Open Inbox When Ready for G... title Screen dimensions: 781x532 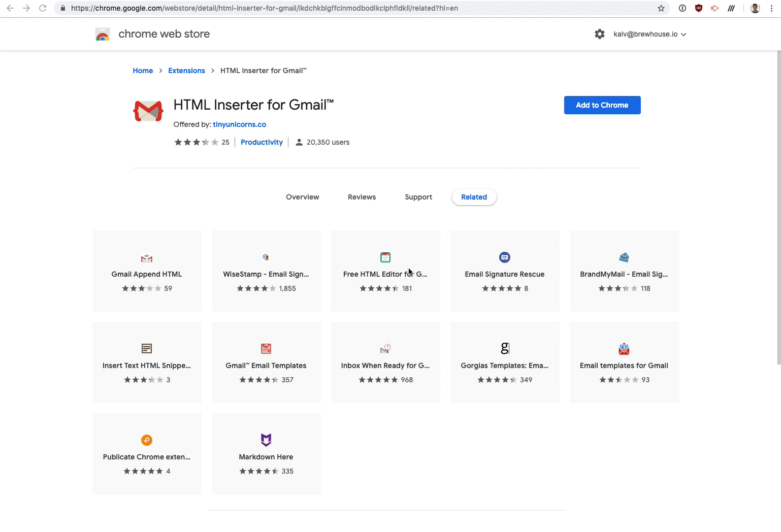[x=385, y=365]
